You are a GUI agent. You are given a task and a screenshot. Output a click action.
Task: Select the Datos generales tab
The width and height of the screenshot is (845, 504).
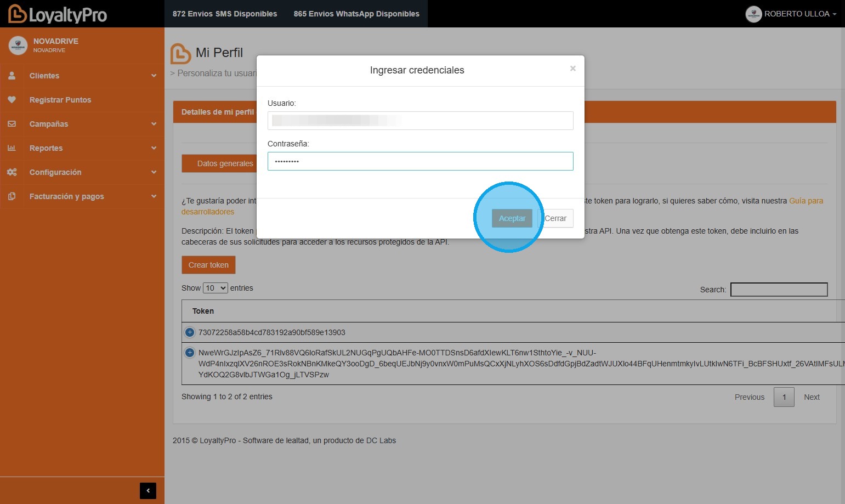[x=225, y=163]
